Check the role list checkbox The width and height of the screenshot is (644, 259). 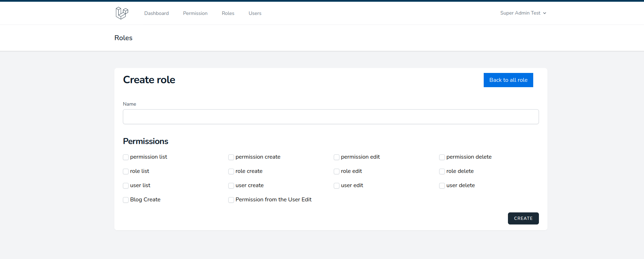click(x=126, y=171)
